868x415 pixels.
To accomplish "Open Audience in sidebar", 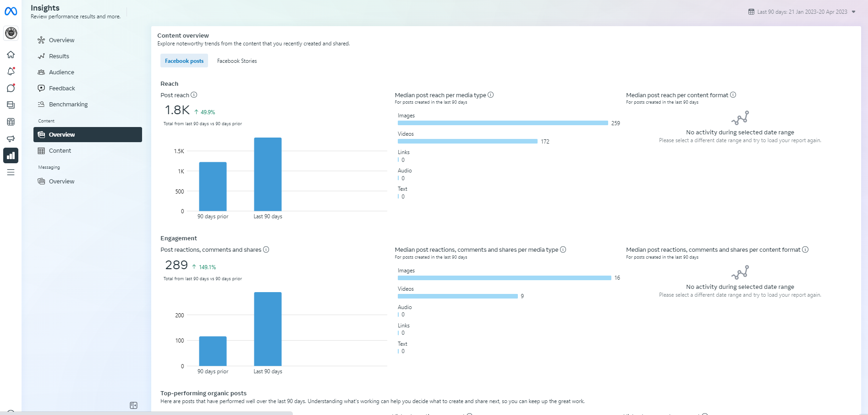I will pyautogui.click(x=88, y=72).
